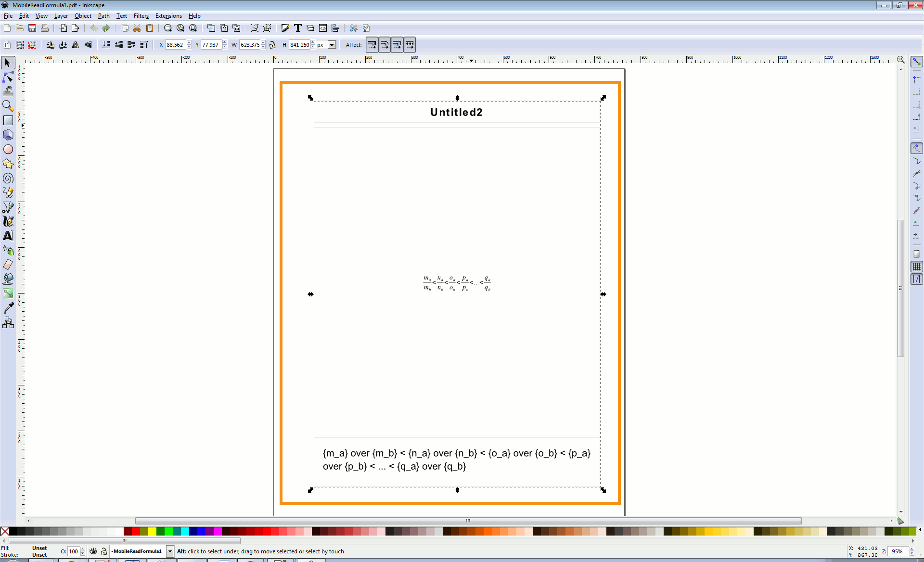Toggle current layer lock icon
This screenshot has width=924, height=562.
[104, 551]
